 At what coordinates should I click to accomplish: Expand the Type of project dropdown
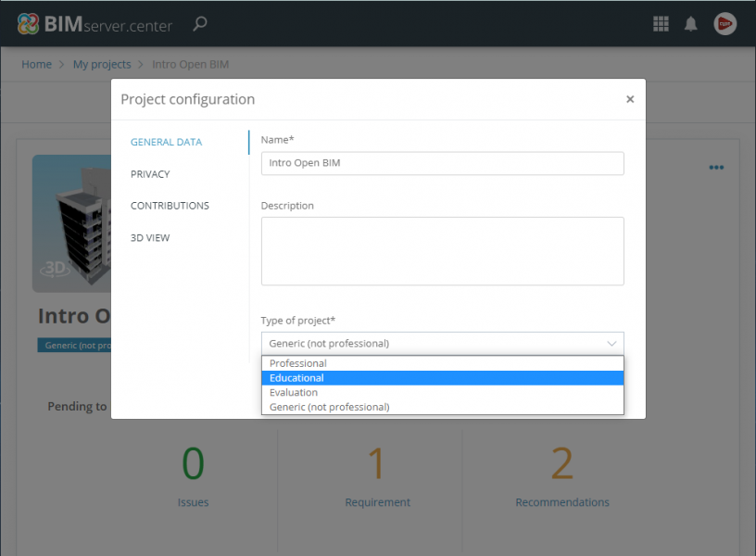[442, 343]
